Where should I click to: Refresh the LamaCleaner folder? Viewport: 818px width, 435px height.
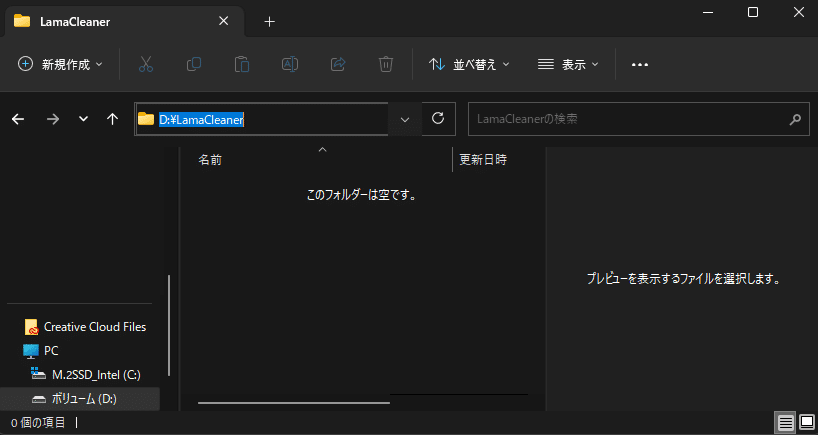tap(438, 119)
